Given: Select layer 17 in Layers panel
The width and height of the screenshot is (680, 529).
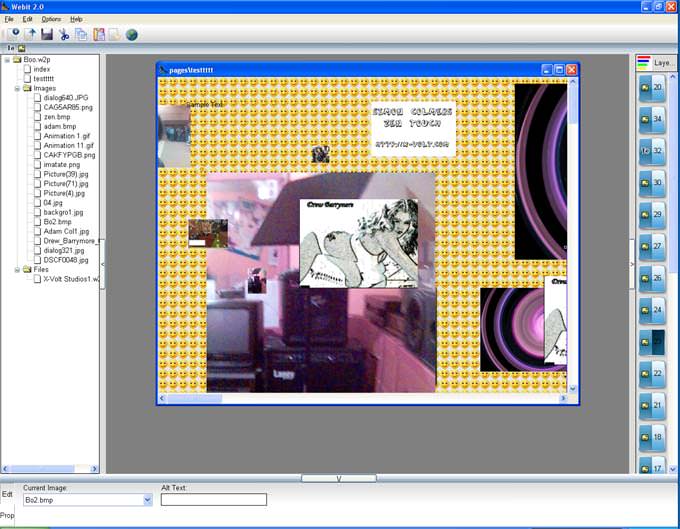Looking at the screenshot, I should click(652, 465).
